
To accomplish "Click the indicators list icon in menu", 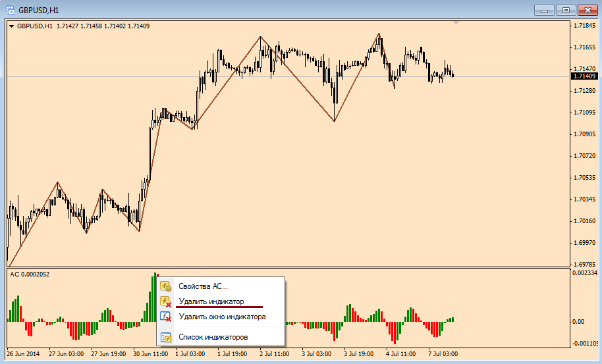I will (165, 337).
